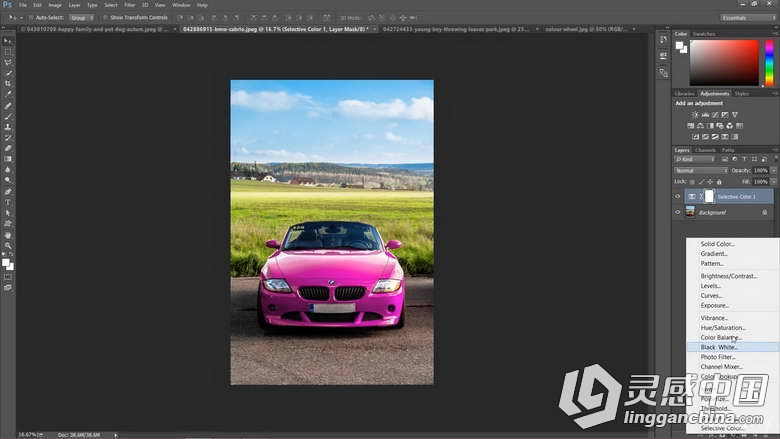Select the Gradient tool

click(x=7, y=159)
